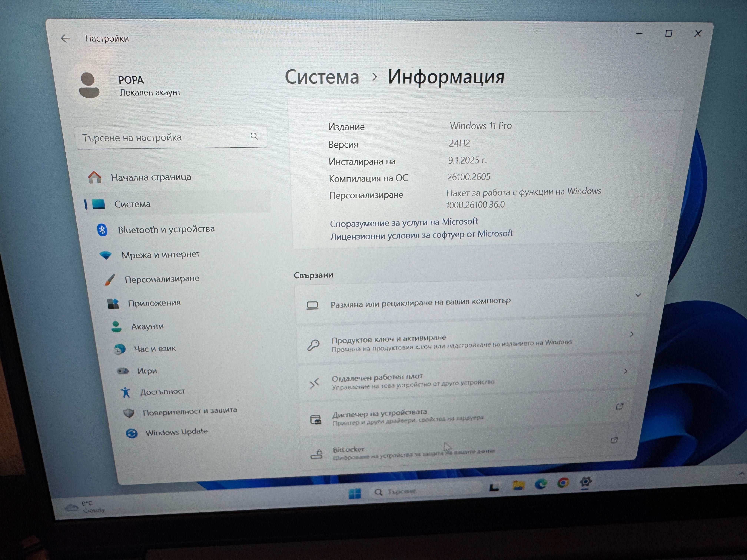The height and width of the screenshot is (560, 747).
Task: Click the search magnifier in settings search box
Action: 254,136
